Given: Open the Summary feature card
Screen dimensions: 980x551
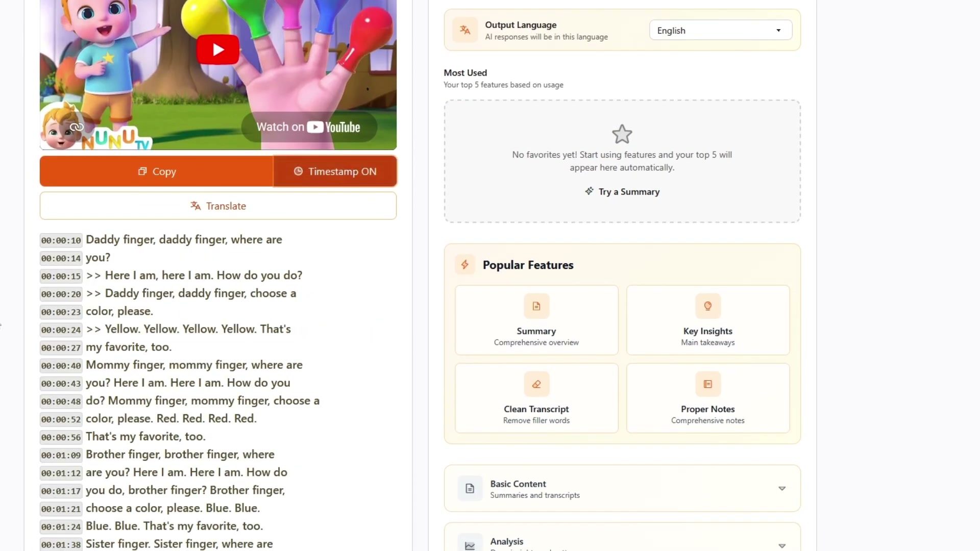Looking at the screenshot, I should coord(536,320).
